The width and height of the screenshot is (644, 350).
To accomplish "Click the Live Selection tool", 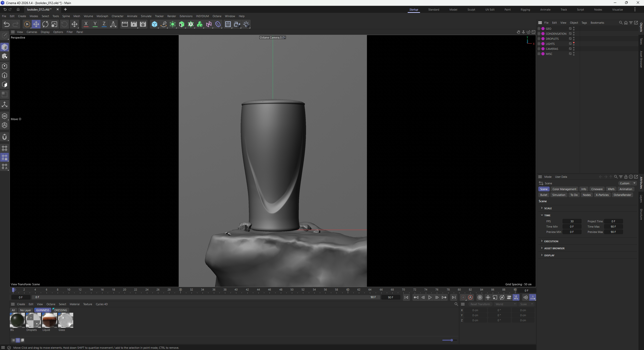I will click(27, 24).
